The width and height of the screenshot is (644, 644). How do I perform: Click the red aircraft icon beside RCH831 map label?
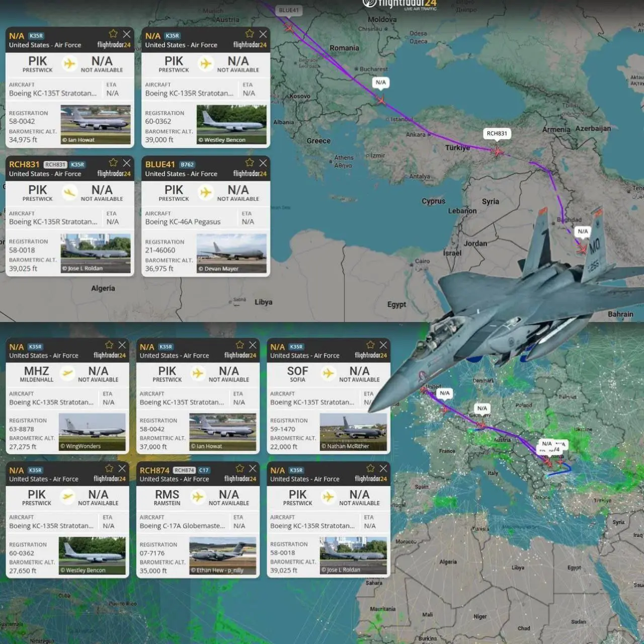coord(497,151)
